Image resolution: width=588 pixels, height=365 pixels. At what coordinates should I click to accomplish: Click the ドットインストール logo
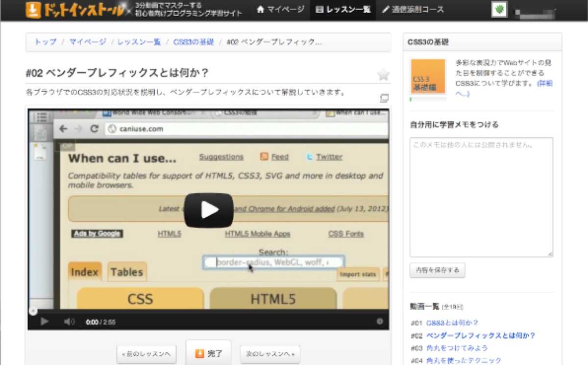pos(75,10)
